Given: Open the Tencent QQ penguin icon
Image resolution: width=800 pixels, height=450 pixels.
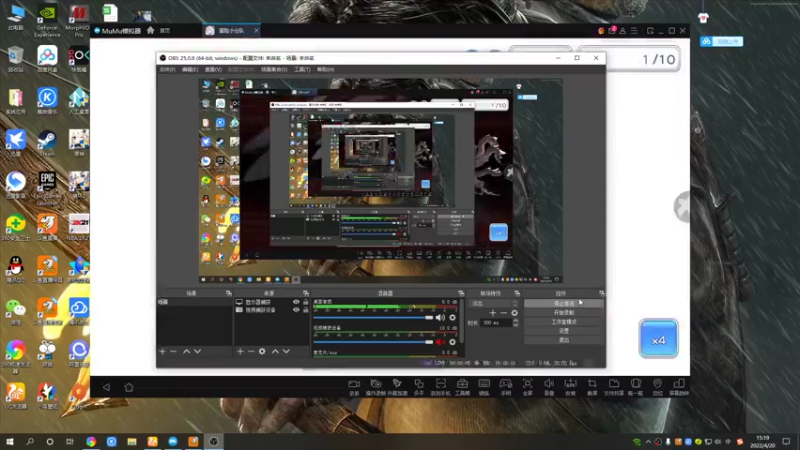Looking at the screenshot, I should click(16, 269).
